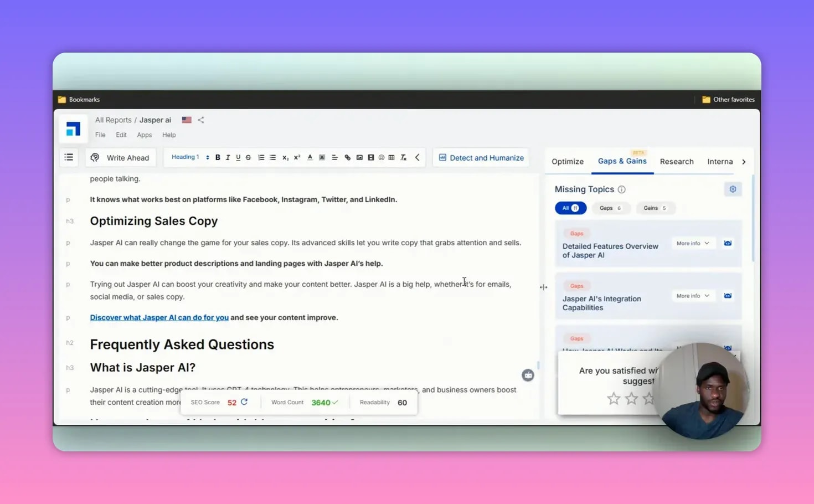Toggle underline formatting
814x504 pixels.
click(x=238, y=158)
